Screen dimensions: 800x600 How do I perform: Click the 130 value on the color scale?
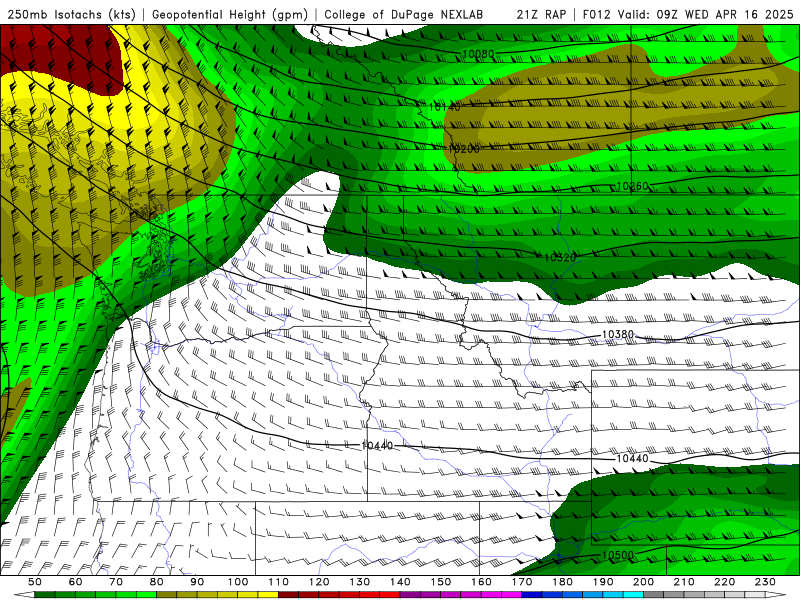360,582
